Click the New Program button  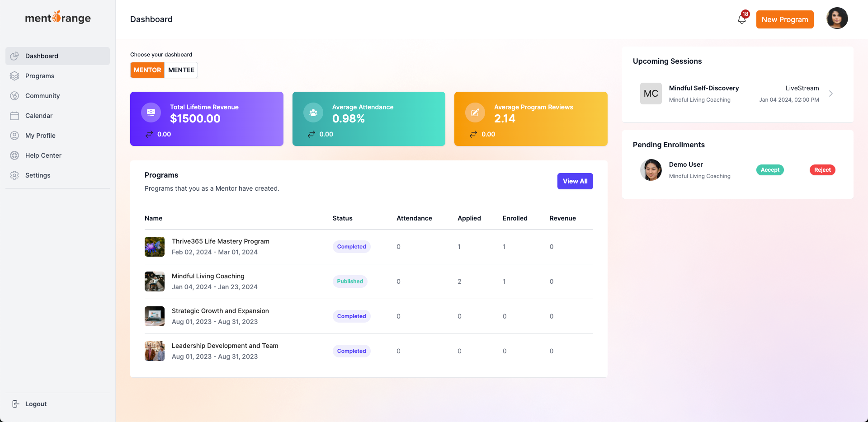785,19
